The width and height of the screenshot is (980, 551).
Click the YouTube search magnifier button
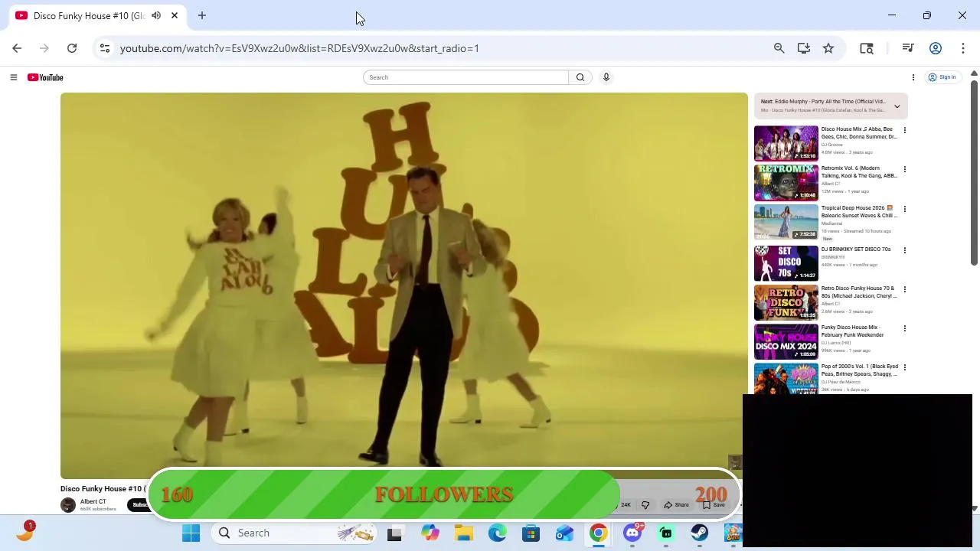pos(580,77)
